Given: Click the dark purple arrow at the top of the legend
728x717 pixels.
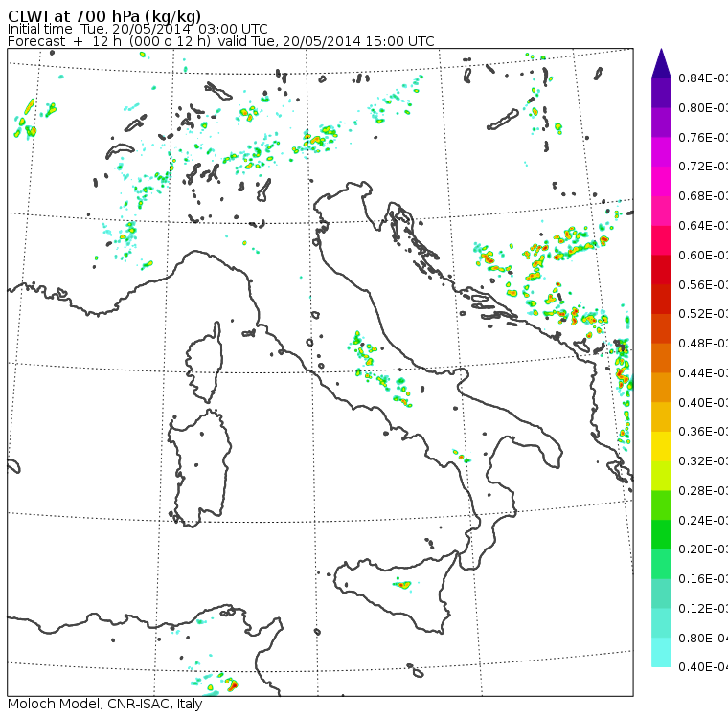Looking at the screenshot, I should pos(661,63).
